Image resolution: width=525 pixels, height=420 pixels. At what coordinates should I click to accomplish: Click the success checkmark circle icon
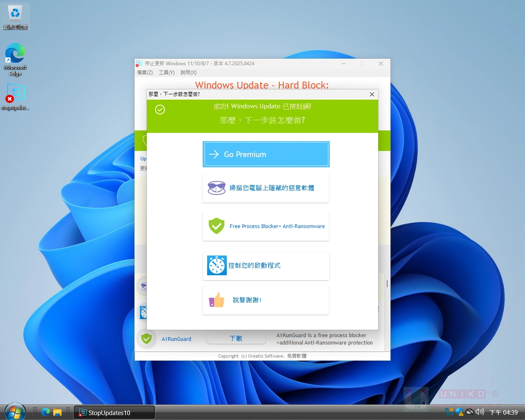click(x=160, y=110)
